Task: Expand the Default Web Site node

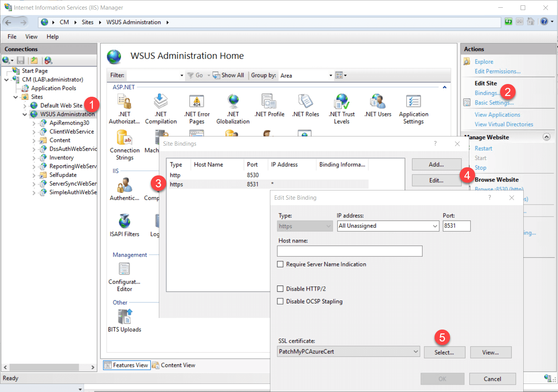Action: [25, 106]
